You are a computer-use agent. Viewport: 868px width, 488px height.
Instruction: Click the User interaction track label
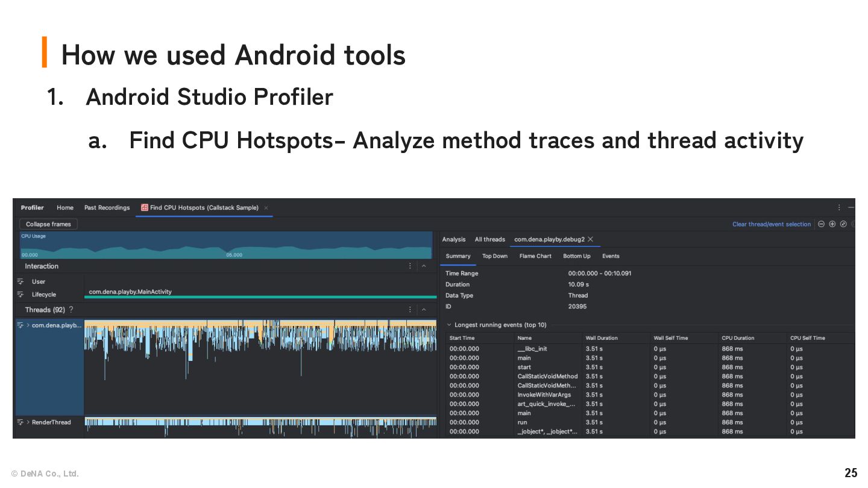pos(39,281)
